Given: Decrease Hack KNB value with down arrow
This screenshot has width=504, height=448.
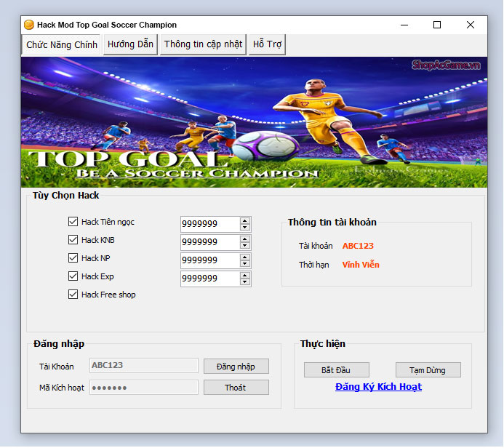Looking at the screenshot, I should point(245,246).
